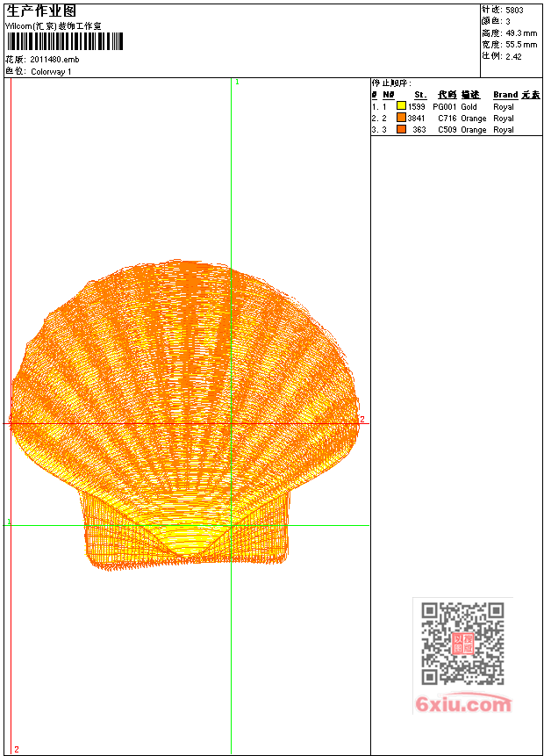Click the green marker 1 at left edge
544x756 pixels.
pos(9,522)
